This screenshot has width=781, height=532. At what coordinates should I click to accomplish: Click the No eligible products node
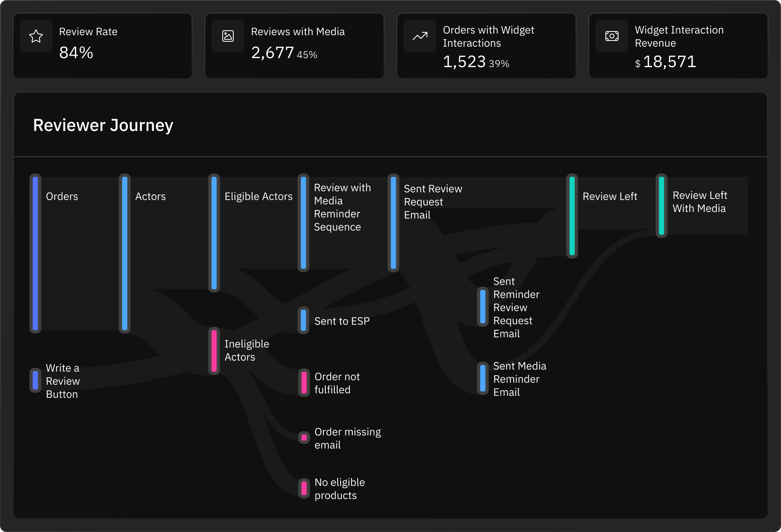pyautogui.click(x=304, y=488)
